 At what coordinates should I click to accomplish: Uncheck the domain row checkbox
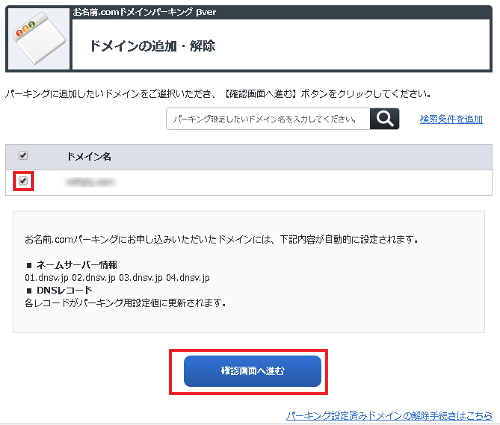pos(23,181)
